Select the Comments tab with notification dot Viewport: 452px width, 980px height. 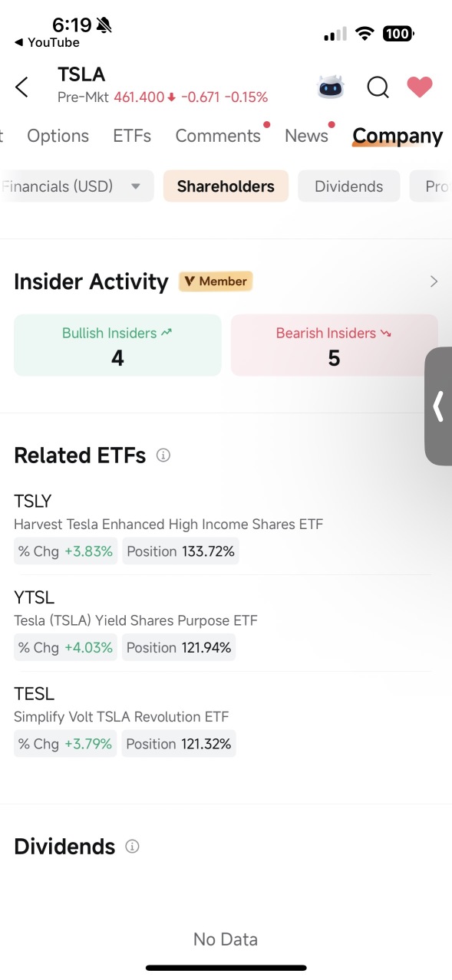pos(218,136)
